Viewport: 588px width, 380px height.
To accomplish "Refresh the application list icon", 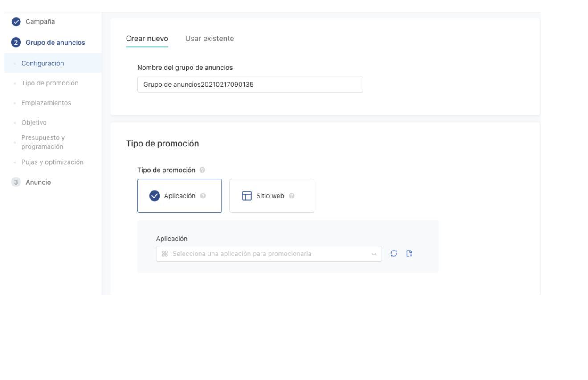I will (x=393, y=253).
